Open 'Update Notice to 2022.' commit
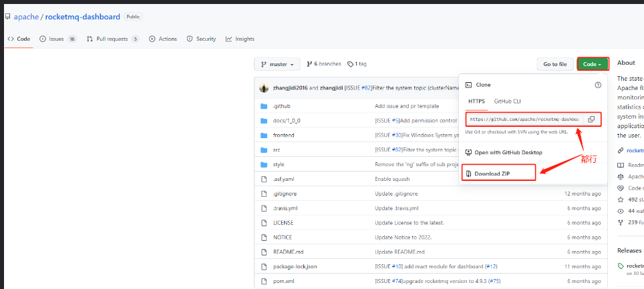 (x=404, y=238)
